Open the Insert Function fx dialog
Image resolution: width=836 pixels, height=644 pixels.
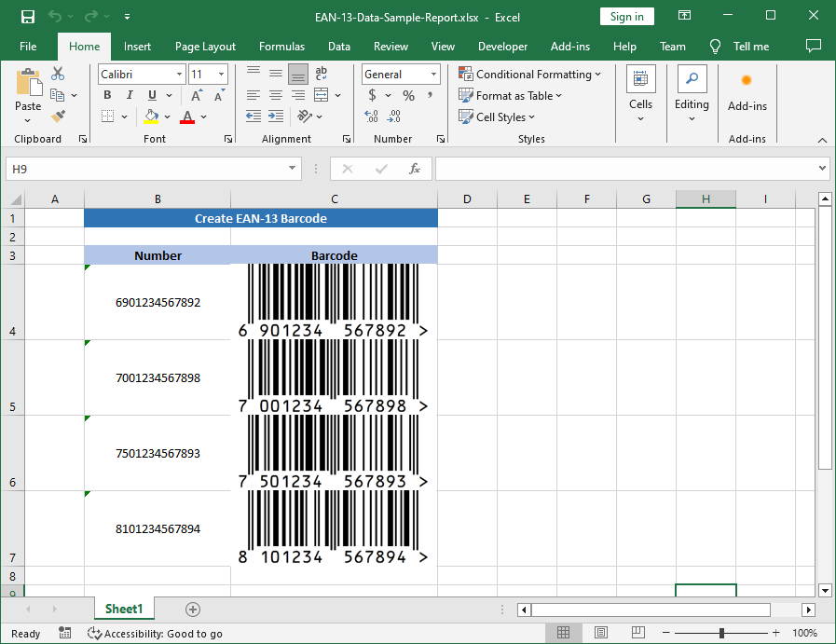click(414, 169)
